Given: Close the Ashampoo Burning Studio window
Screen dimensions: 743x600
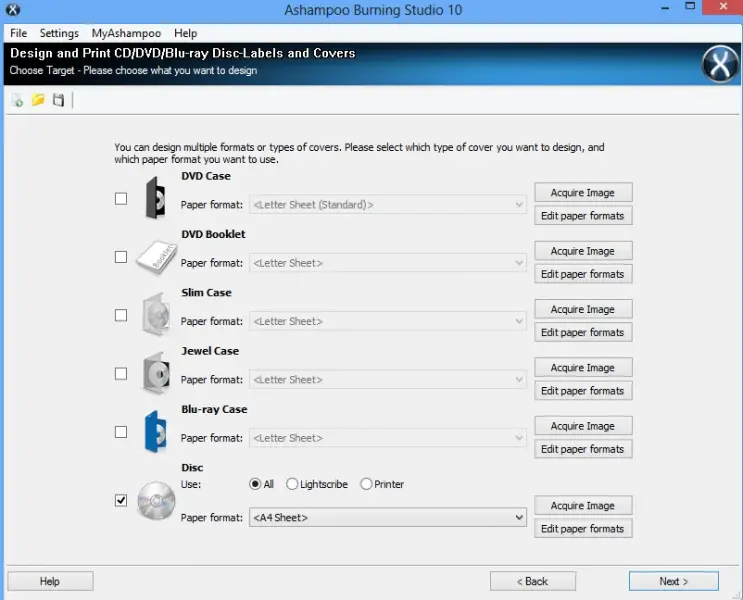Looking at the screenshot, I should [x=723, y=7].
